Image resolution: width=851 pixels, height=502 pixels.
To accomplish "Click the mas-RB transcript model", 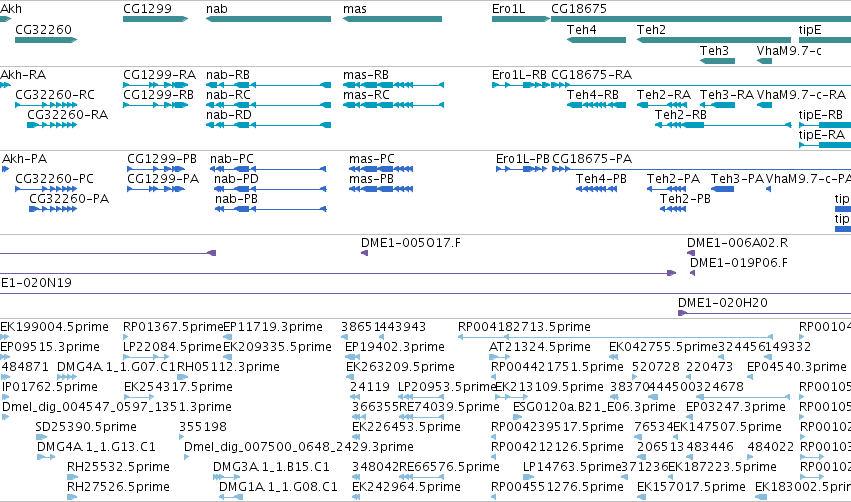I will [x=393, y=85].
